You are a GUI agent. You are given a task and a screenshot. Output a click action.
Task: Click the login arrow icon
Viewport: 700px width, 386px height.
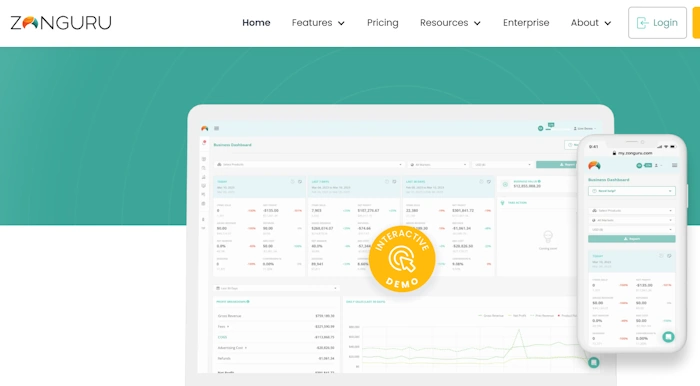pos(642,23)
